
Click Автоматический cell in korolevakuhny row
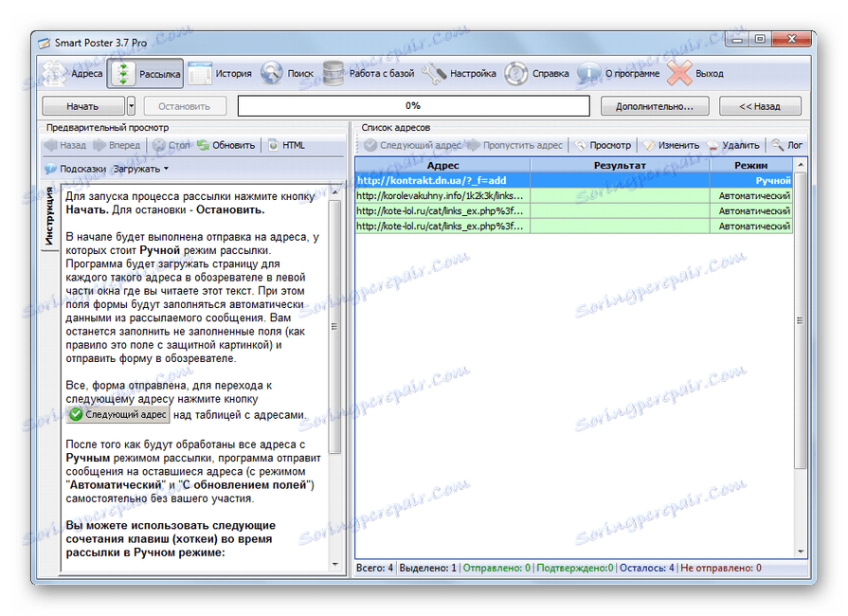pos(751,195)
